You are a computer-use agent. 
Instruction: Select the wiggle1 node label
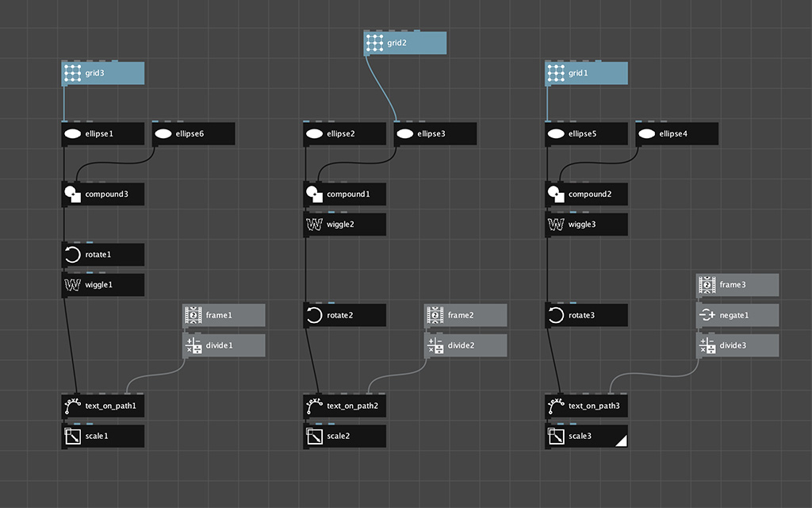(x=98, y=285)
